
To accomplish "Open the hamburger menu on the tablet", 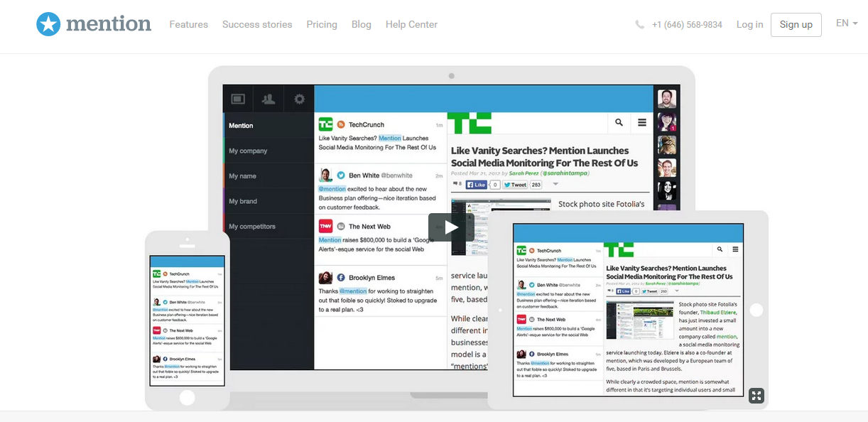I will [x=735, y=249].
